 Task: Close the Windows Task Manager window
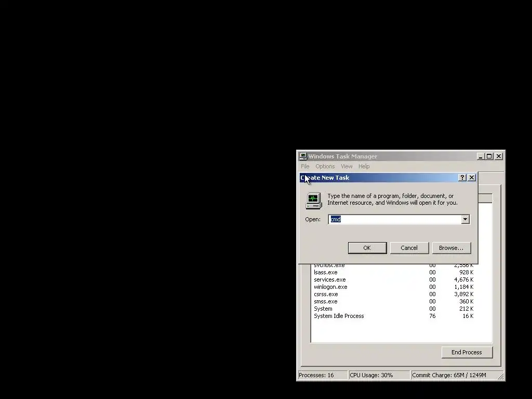coord(498,156)
